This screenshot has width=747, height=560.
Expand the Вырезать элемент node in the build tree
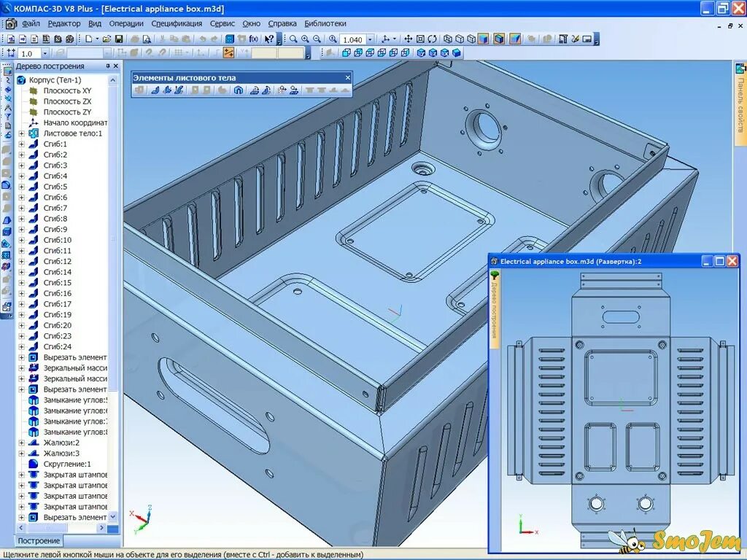[x=22, y=357]
